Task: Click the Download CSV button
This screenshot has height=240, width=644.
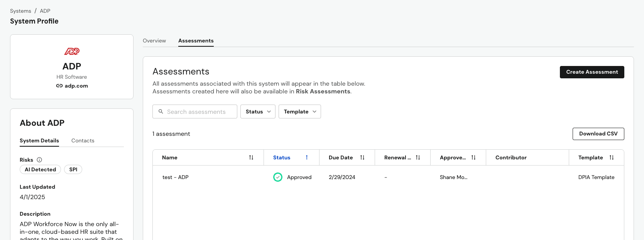Action: 598,134
